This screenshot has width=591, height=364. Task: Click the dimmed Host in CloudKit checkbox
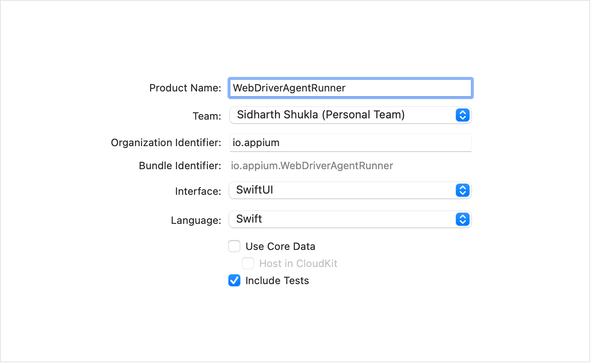(x=248, y=264)
